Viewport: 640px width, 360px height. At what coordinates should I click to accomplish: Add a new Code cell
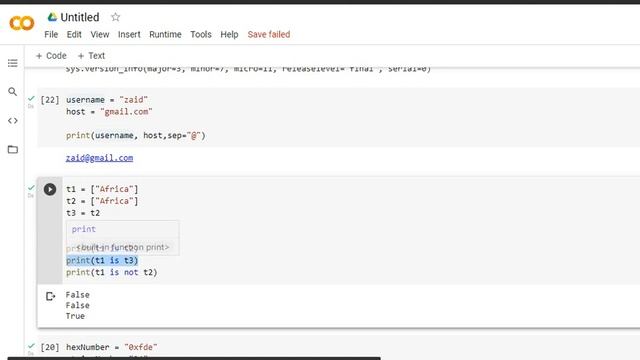[x=51, y=56]
